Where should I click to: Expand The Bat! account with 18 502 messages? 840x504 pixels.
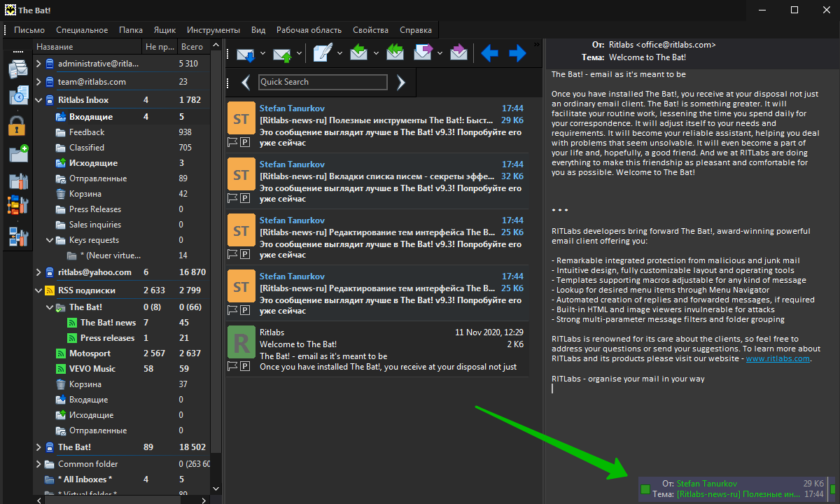click(x=38, y=447)
